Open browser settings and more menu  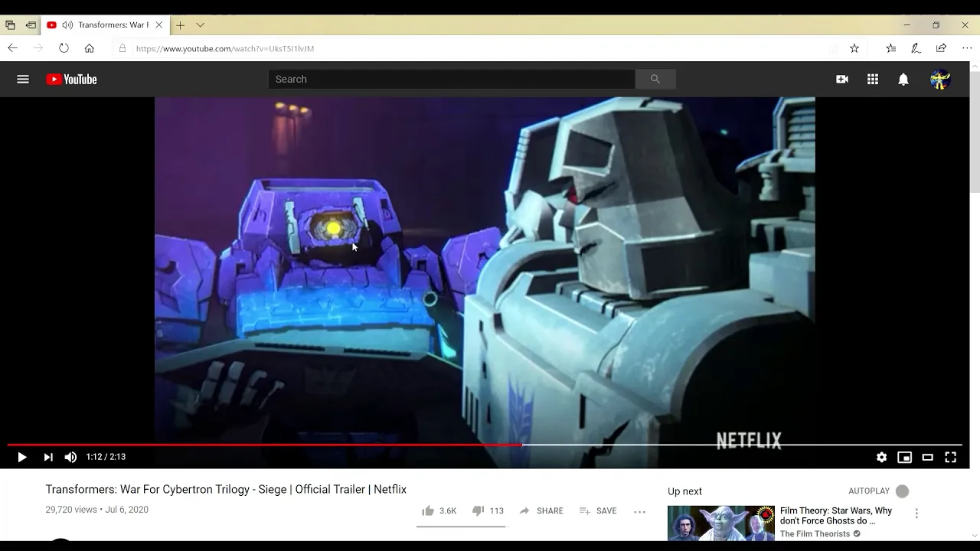click(x=967, y=48)
